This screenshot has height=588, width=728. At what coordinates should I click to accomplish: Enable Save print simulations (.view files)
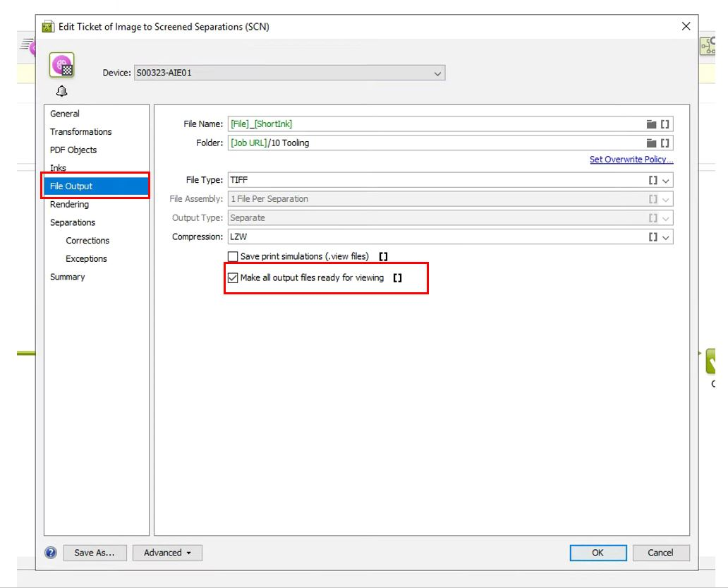pyautogui.click(x=231, y=256)
